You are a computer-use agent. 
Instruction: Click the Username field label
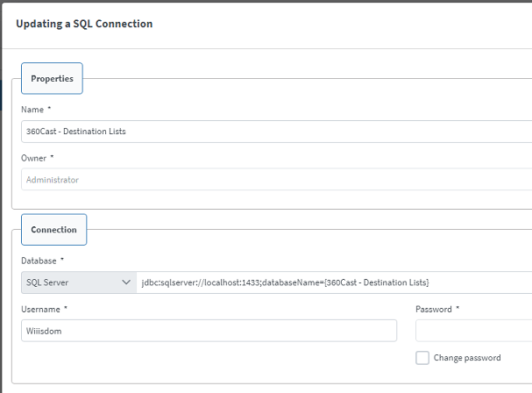[40, 309]
